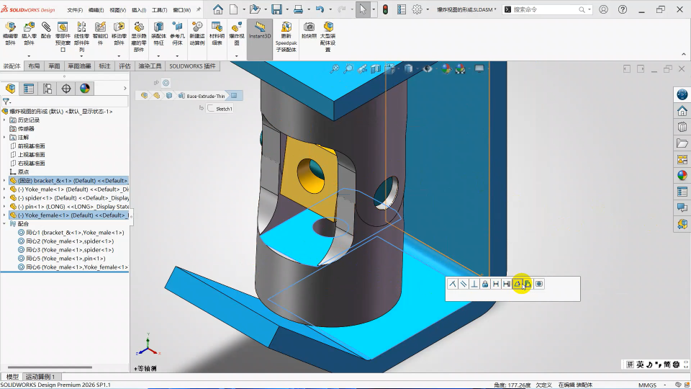Open the Appearances task pane icon

682,175
